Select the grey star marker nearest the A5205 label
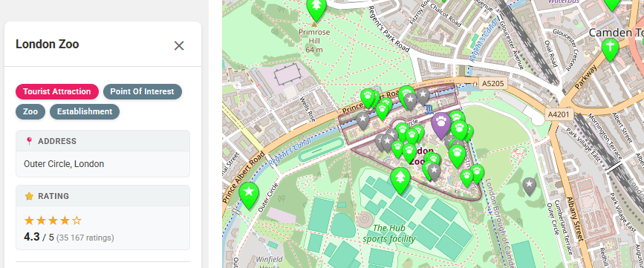644x268 pixels. [x=423, y=96]
